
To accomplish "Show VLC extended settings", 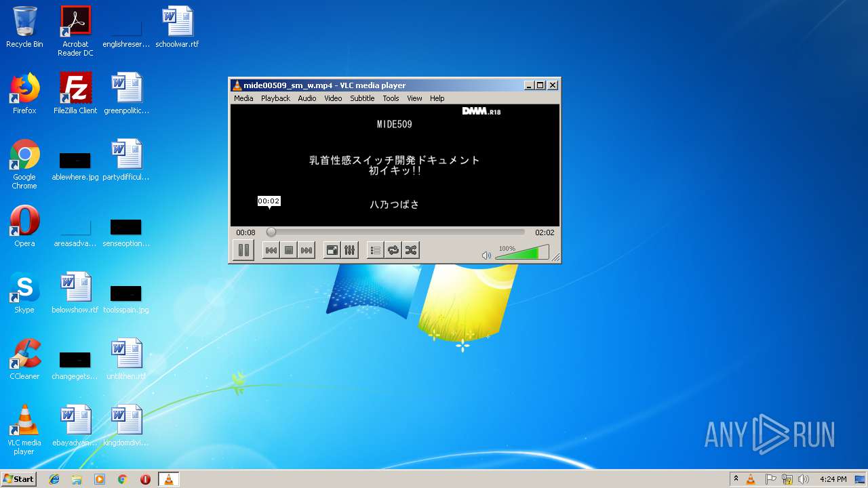I will pos(349,250).
